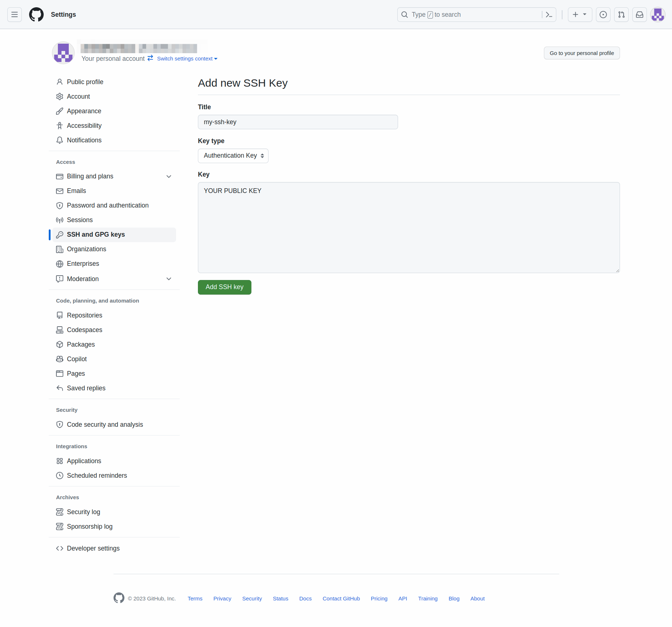The height and width of the screenshot is (627, 672).
Task: Open the command palette icon
Action: [549, 15]
